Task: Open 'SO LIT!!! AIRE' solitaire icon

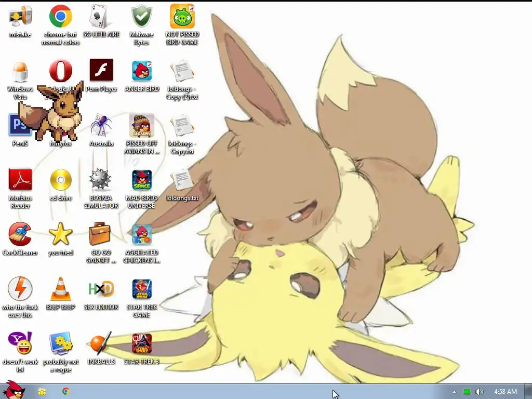Action: (x=101, y=16)
